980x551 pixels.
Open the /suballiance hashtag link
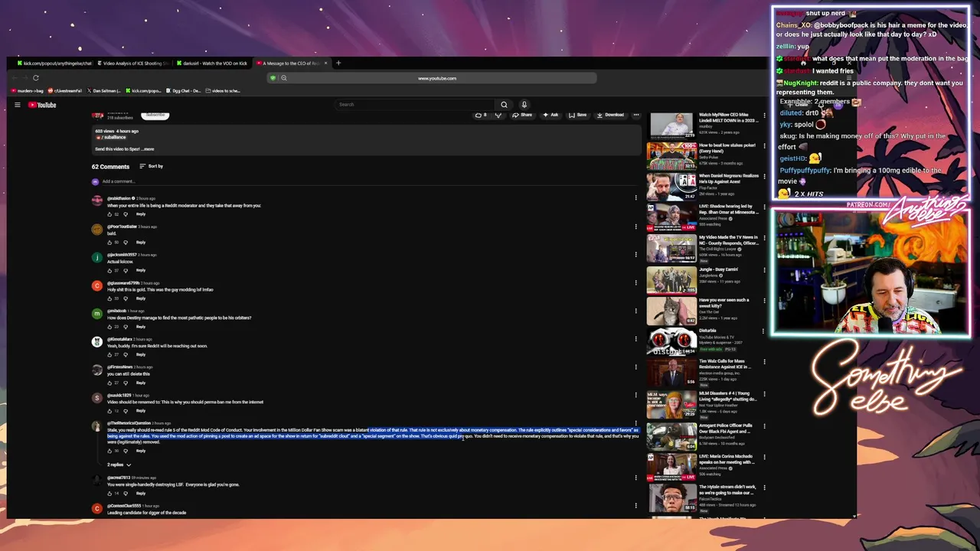(x=113, y=137)
